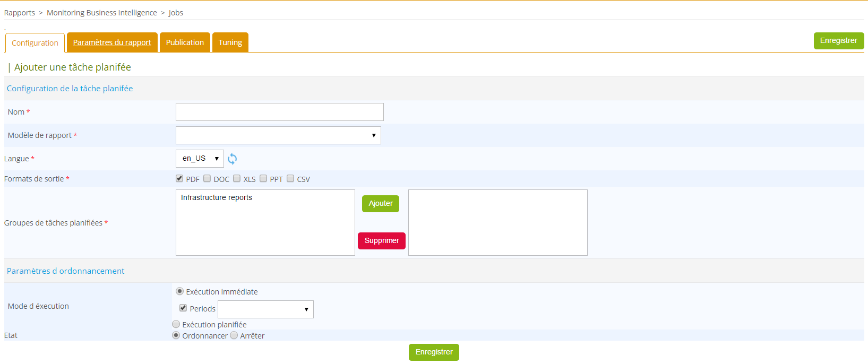
Task: Check the CSV format box
Action: click(290, 179)
